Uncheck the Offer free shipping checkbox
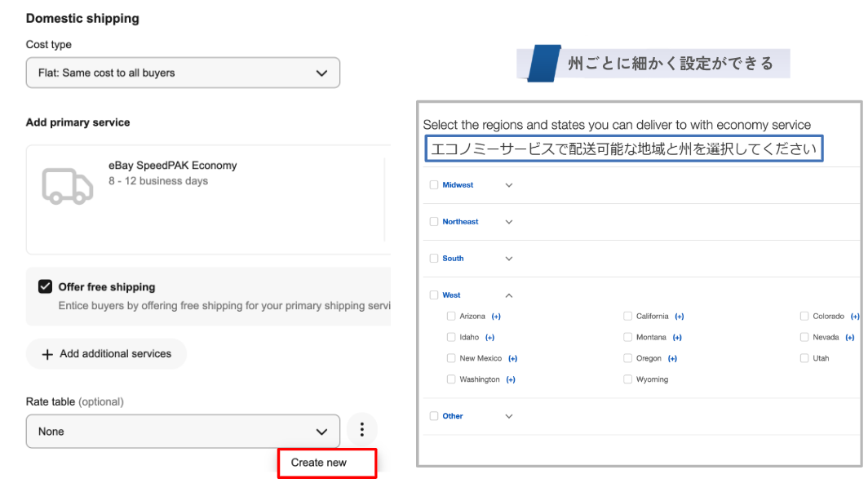Screen dimensions: 868x483 pos(45,287)
